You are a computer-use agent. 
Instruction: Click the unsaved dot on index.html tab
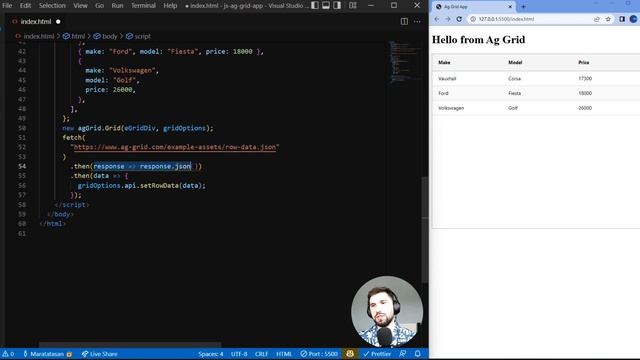(58, 22)
